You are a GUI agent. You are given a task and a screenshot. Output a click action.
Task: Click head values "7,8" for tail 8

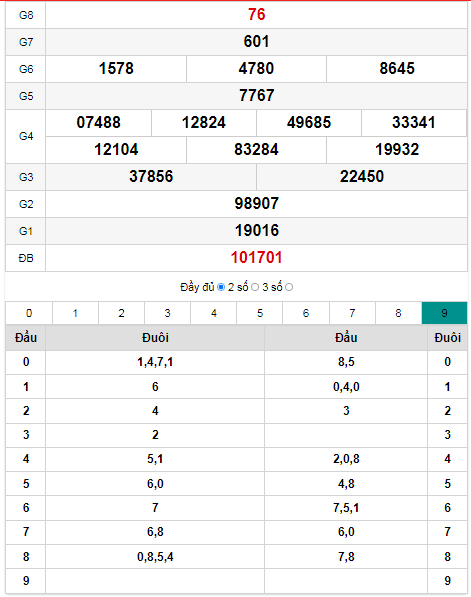[346, 557]
